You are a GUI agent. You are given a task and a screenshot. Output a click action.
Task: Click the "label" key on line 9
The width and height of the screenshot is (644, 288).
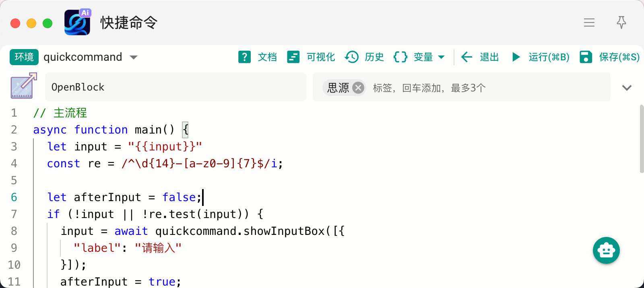coord(97,248)
